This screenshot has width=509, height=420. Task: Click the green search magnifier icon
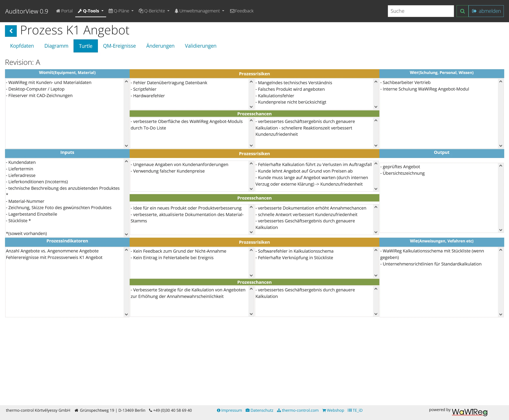pyautogui.click(x=462, y=11)
